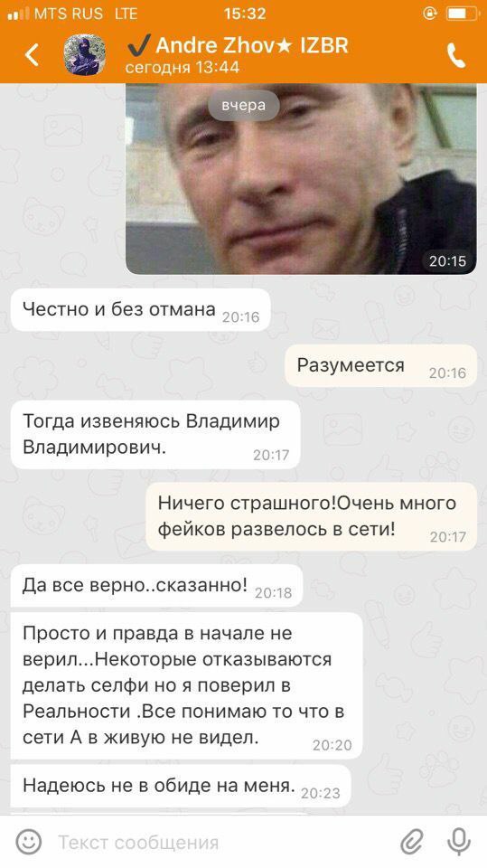Tap the 15:32 clock in status bar

245,14
